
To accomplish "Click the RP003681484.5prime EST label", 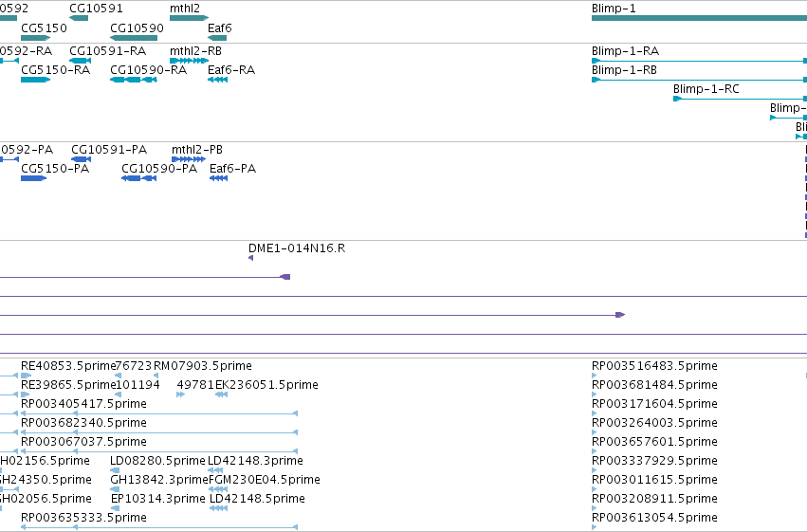I will (x=654, y=385).
